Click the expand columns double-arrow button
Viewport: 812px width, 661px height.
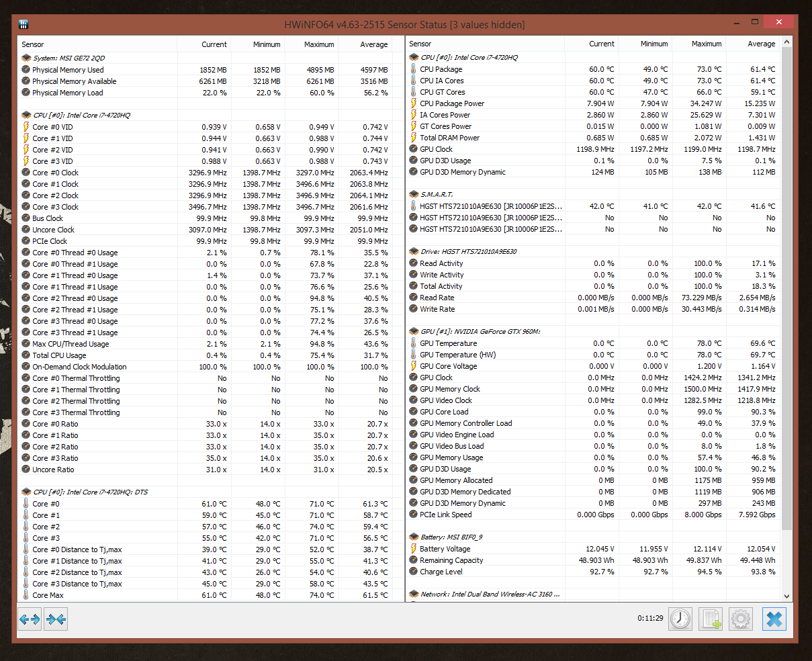coord(30,619)
